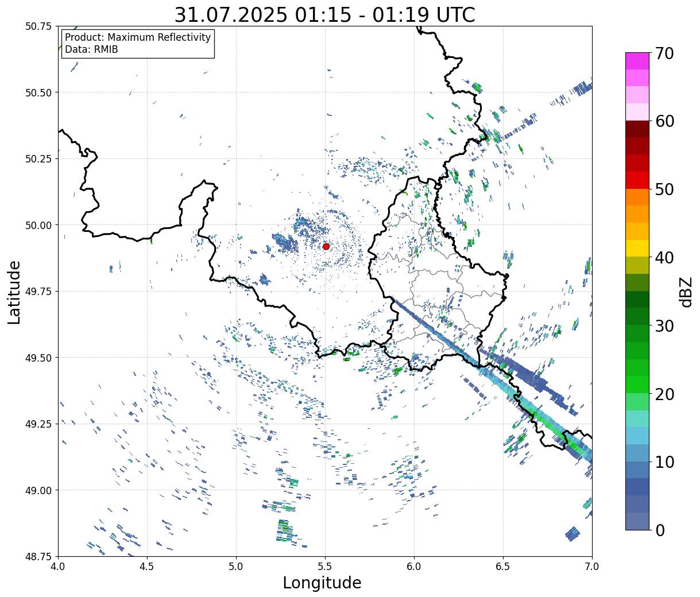Pick the magenta swatch at top of colorbar
Image resolution: width=700 pixels, height=597 pixels.
[637, 61]
